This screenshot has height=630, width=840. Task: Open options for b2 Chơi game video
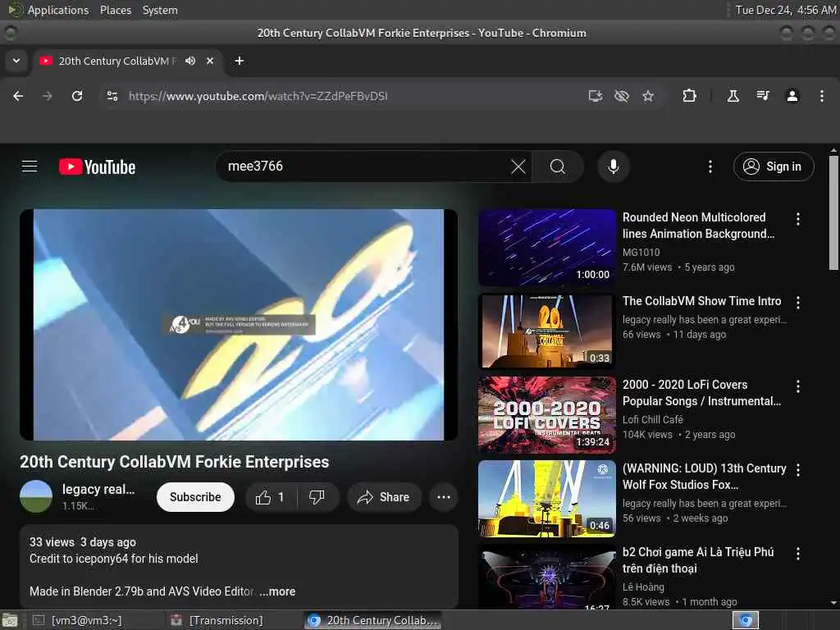click(x=798, y=554)
